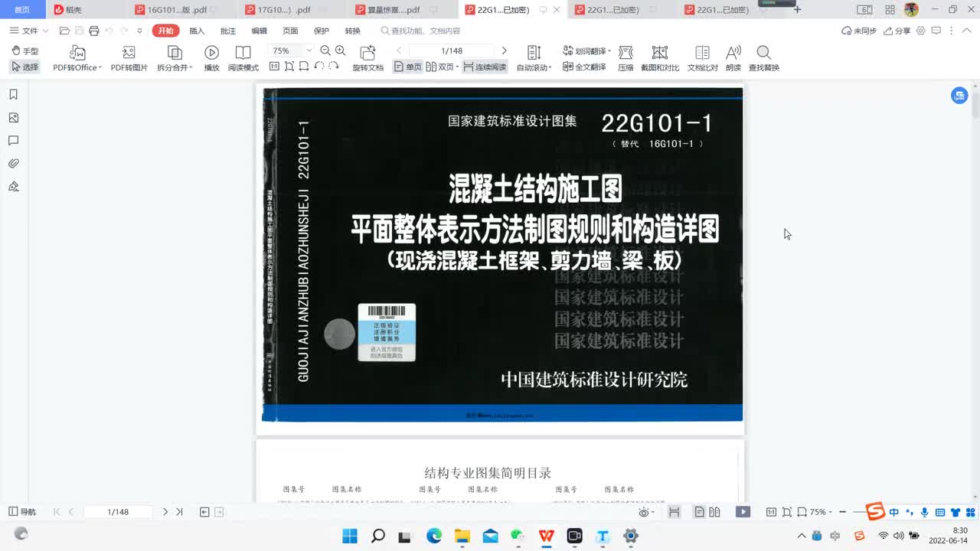Go to next page using toolbar arrow
Viewport: 980px width, 551px height.
pyautogui.click(x=504, y=51)
